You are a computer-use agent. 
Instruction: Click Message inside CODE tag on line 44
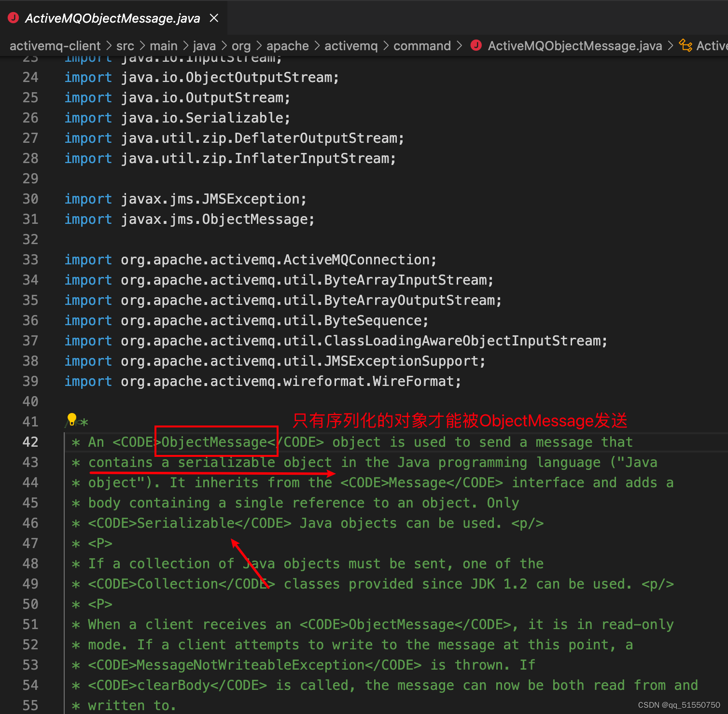coord(417,482)
